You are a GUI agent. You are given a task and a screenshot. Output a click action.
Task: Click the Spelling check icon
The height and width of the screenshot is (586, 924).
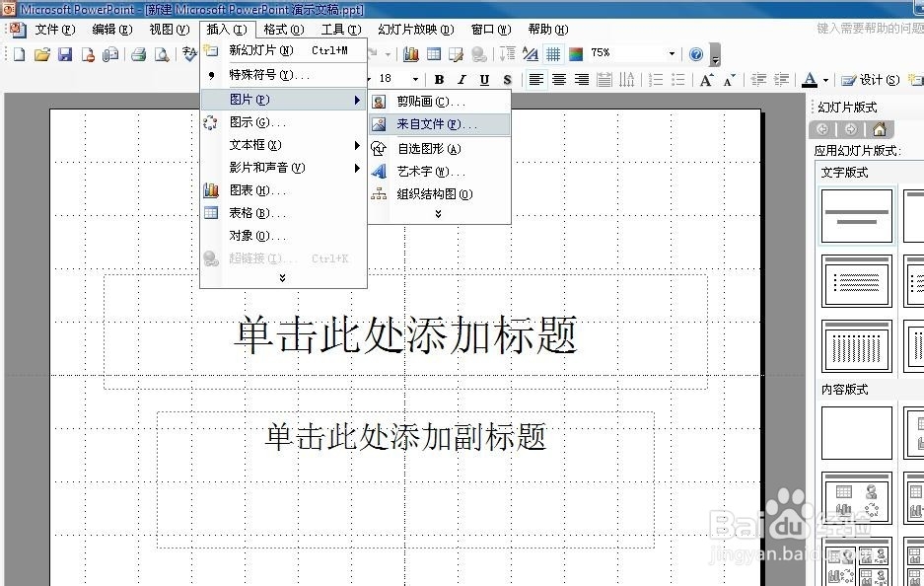(x=189, y=54)
